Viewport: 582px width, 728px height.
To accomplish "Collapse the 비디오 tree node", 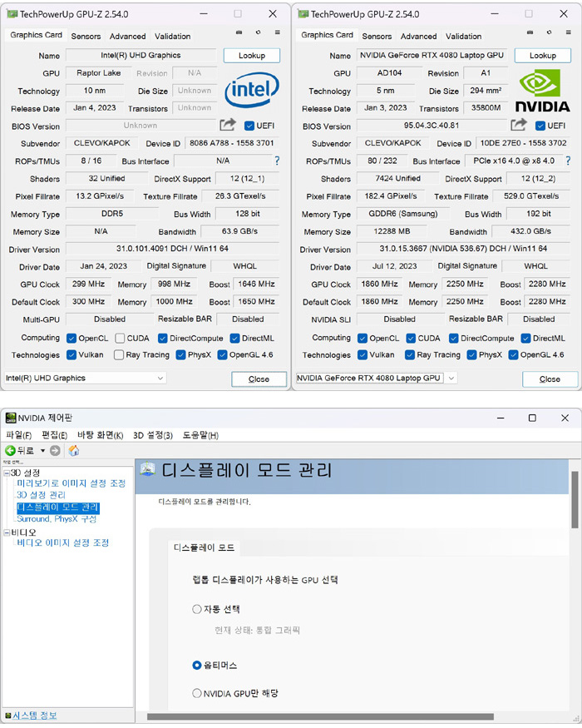I will point(7,532).
